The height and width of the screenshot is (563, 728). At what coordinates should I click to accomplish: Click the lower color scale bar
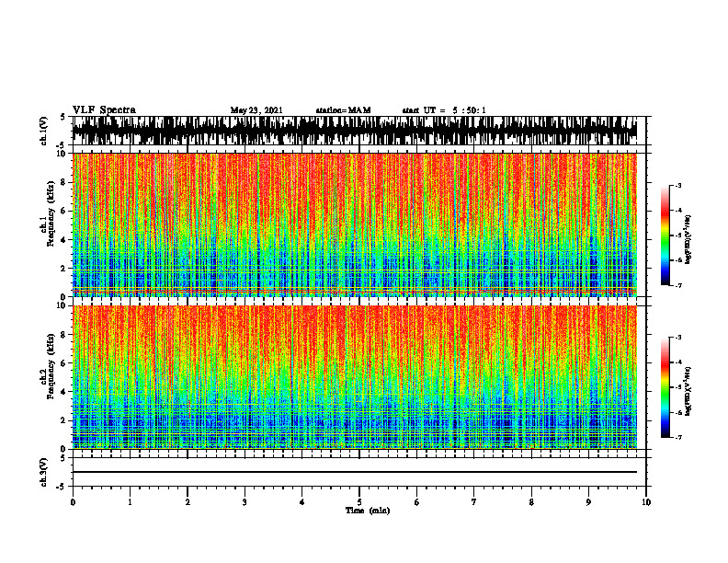click(665, 387)
